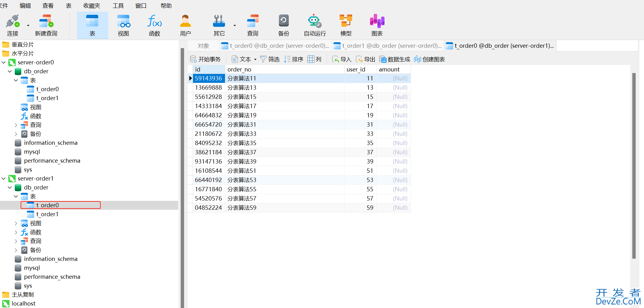Open the 查看 menu
Image resolution: width=644 pixels, height=308 pixels.
(x=48, y=6)
